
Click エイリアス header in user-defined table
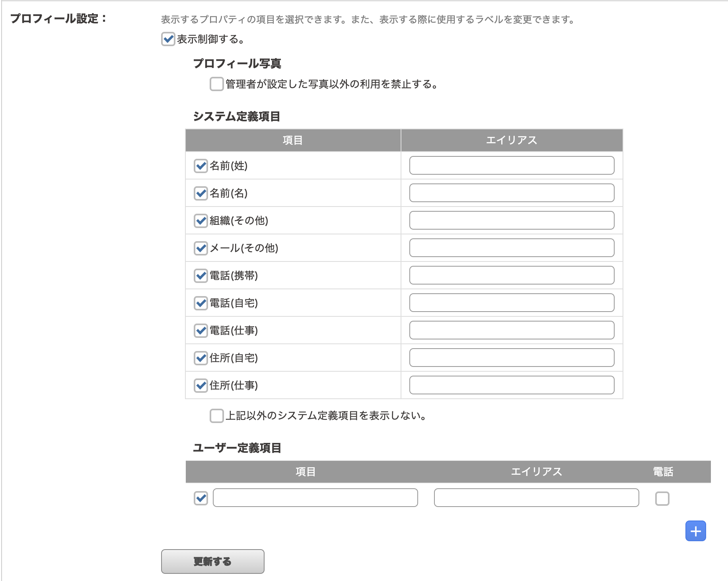pyautogui.click(x=537, y=472)
